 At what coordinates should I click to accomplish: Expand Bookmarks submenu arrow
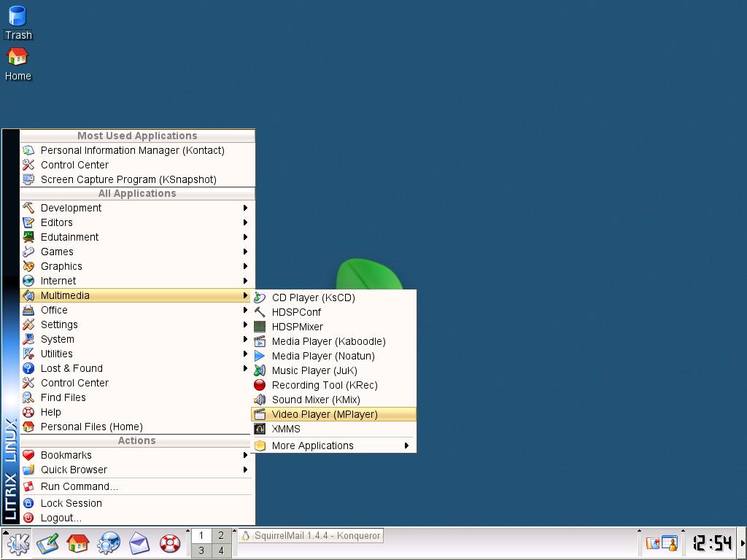point(245,455)
